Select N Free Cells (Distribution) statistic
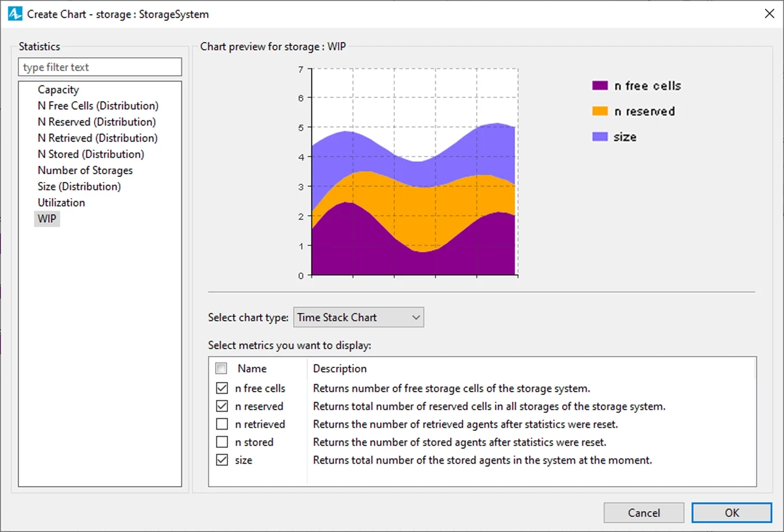This screenshot has height=532, width=784. click(98, 106)
